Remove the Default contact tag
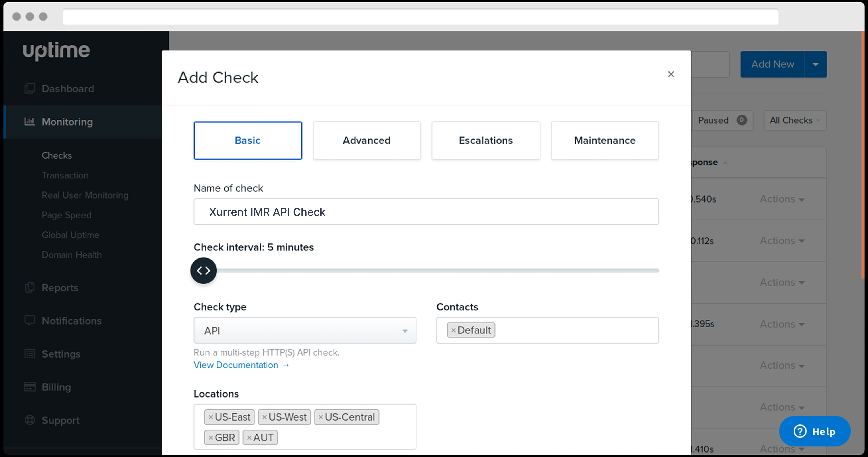Screen dimensions: 868x457 click(453, 330)
